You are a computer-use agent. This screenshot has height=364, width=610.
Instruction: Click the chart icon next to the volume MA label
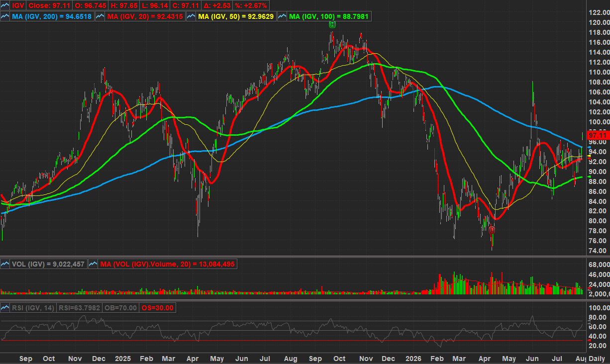point(93,264)
